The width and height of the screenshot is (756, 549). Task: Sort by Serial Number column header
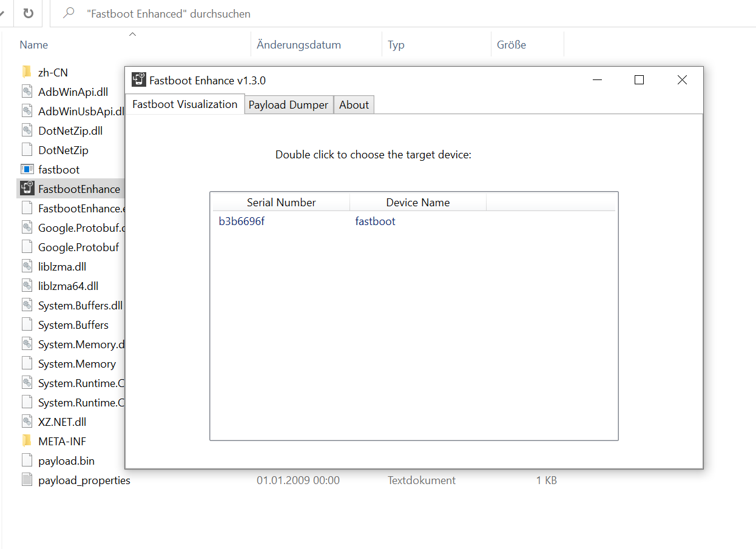pyautogui.click(x=281, y=203)
